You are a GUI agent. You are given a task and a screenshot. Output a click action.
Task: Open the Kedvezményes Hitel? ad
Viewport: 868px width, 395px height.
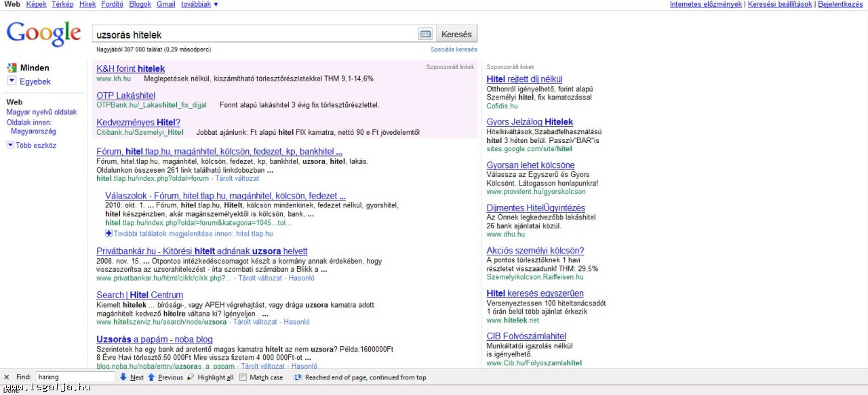tap(138, 123)
